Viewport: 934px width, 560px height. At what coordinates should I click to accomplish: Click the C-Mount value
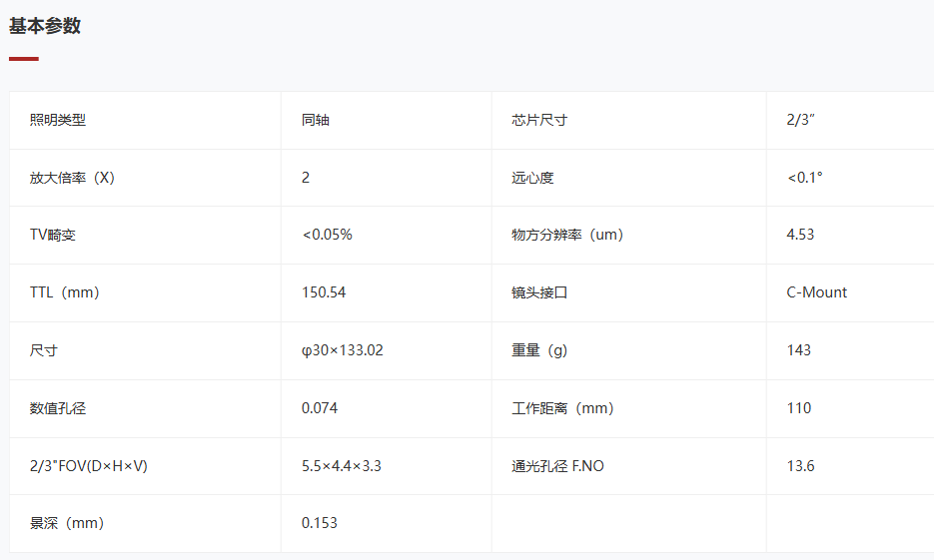click(x=817, y=292)
